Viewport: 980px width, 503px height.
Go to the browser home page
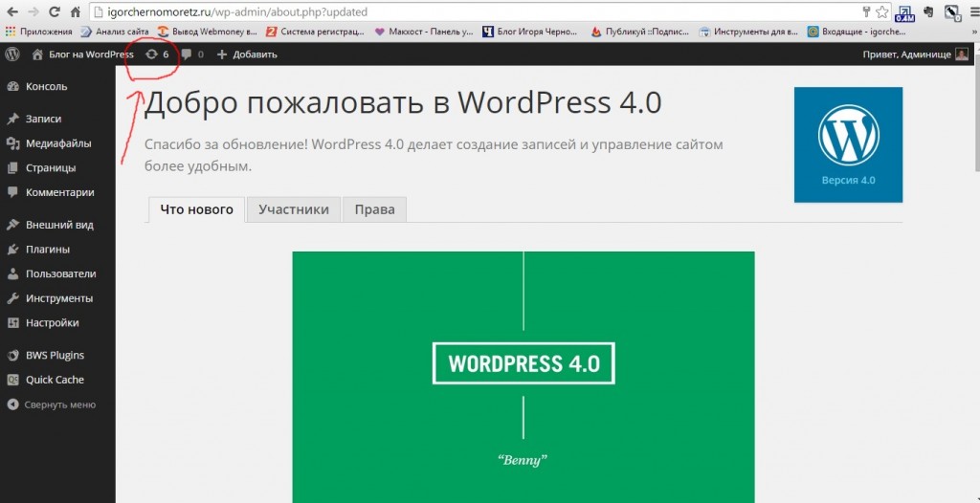(x=75, y=11)
